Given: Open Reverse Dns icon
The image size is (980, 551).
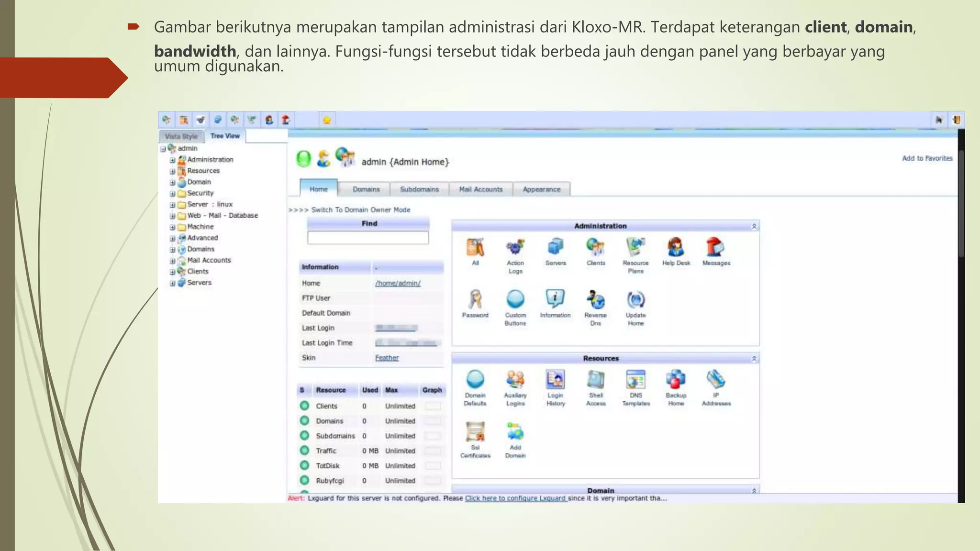Looking at the screenshot, I should (x=596, y=299).
